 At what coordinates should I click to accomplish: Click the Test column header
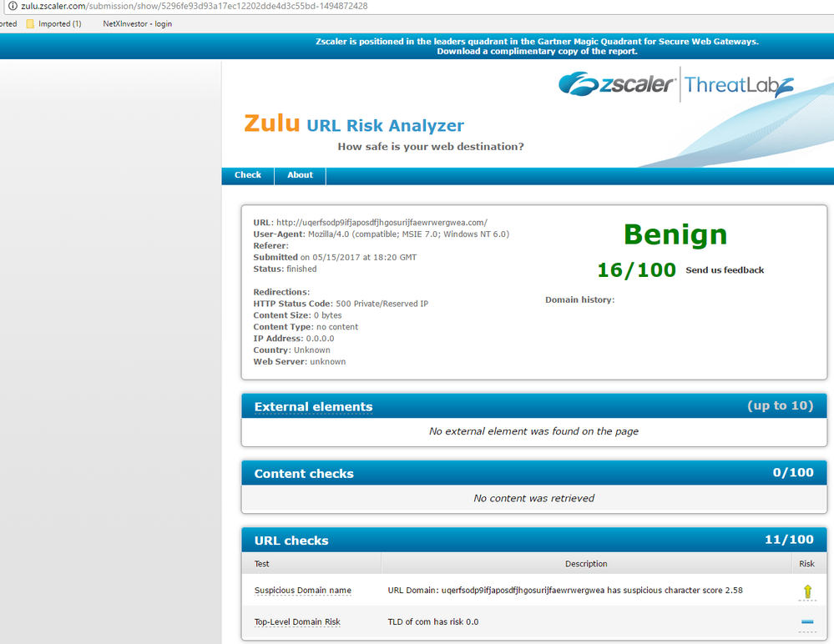(261, 564)
